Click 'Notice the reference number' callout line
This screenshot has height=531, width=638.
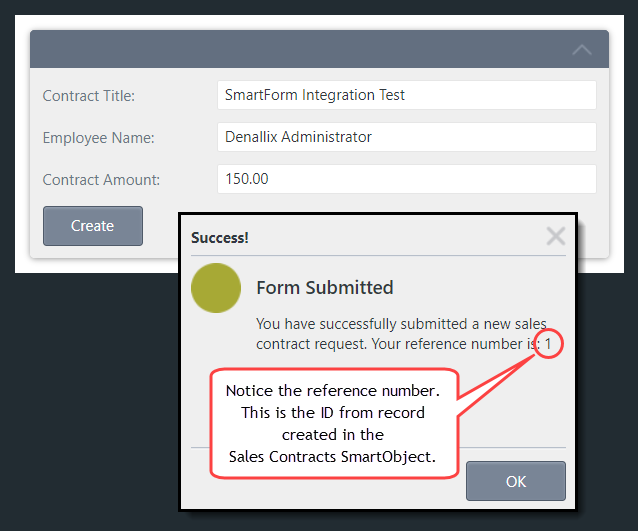click(333, 390)
